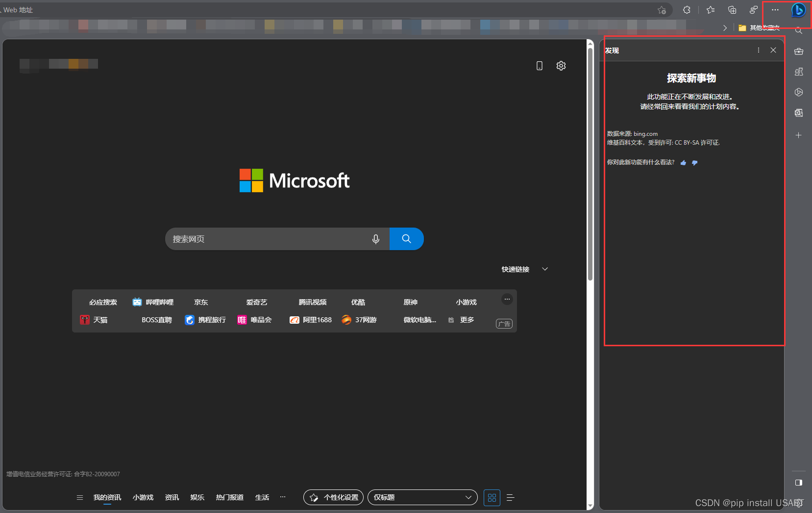Screen dimensions: 812x513
Task: Open the sidebar Search icon
Action: coord(799,30)
